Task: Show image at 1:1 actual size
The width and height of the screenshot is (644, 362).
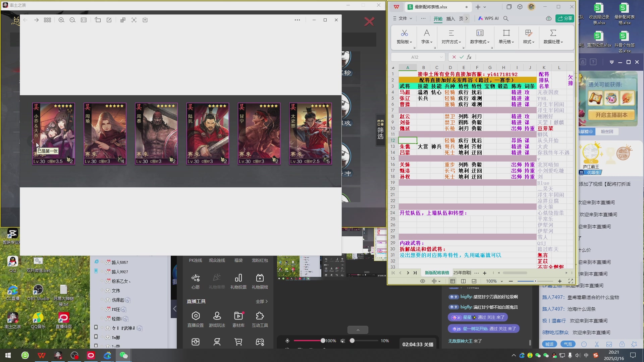Action: (x=84, y=20)
